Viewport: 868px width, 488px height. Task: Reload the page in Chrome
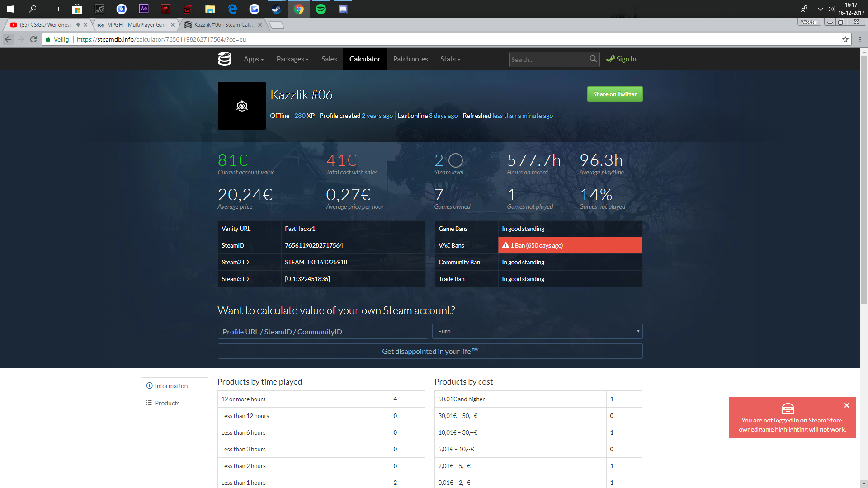(x=33, y=39)
